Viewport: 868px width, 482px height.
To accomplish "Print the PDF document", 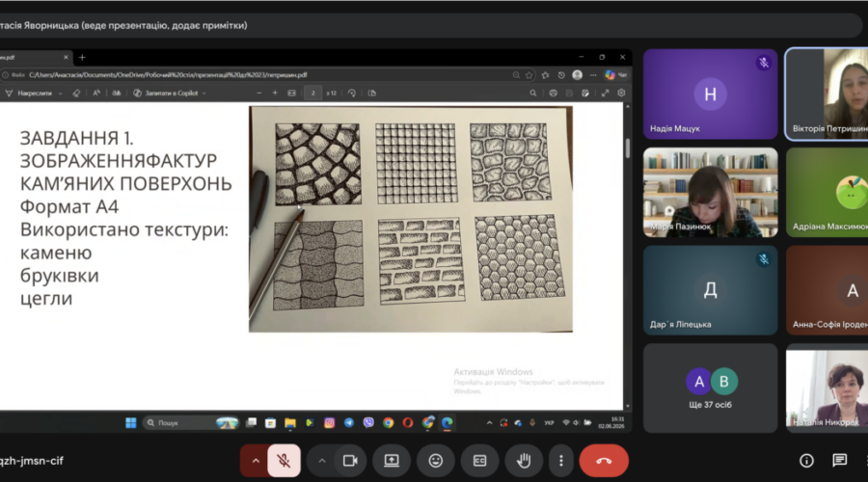I will click(x=553, y=93).
